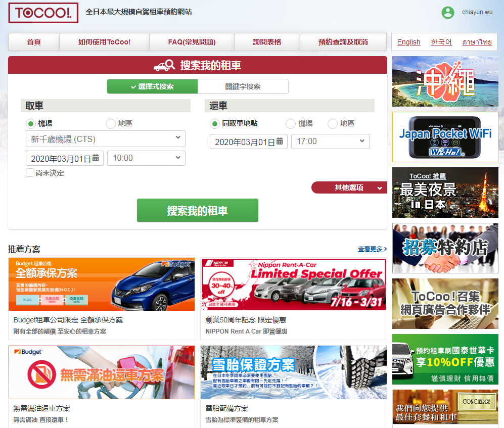Open the 沖繩 Okinawa banner
The width and height of the screenshot is (504, 428).
tap(445, 82)
